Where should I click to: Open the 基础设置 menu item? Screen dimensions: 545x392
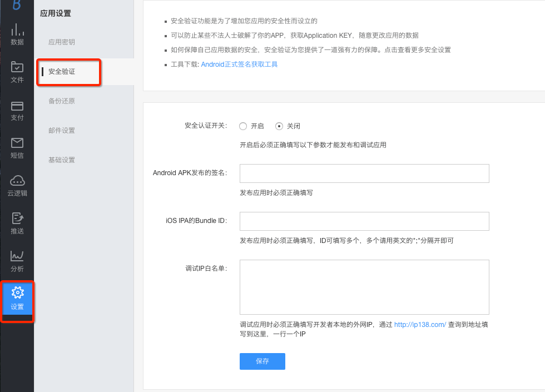tap(61, 160)
